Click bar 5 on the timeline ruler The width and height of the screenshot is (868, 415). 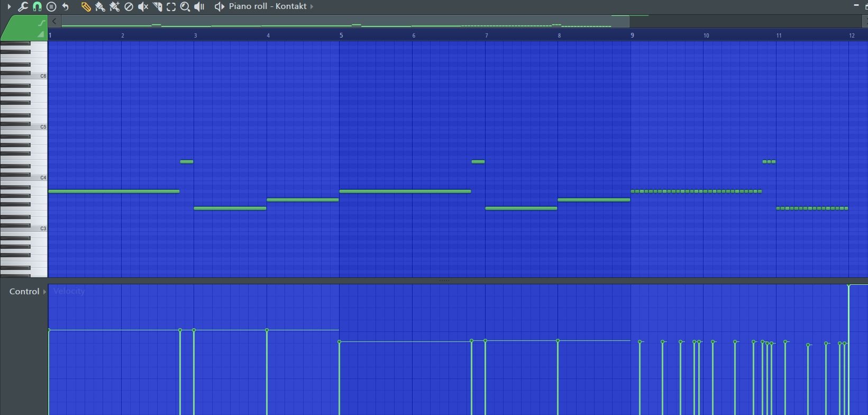(341, 35)
